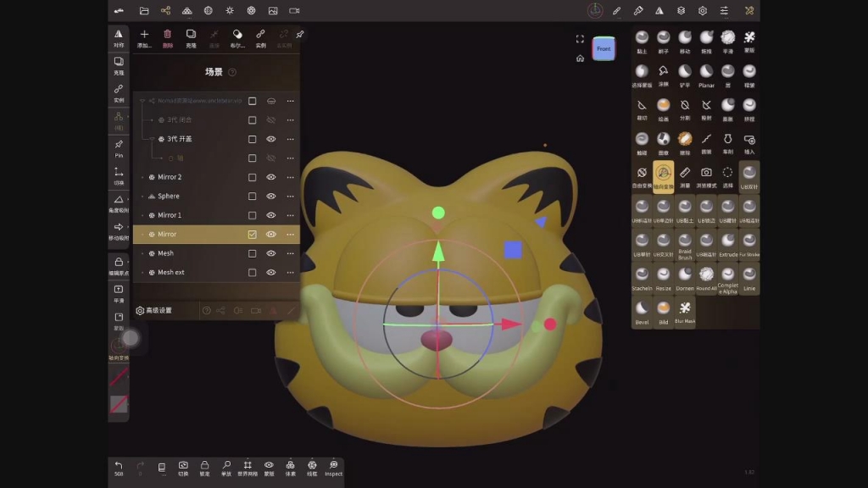Select the Mesh ext checkbox
The height and width of the screenshot is (488, 868).
252,272
